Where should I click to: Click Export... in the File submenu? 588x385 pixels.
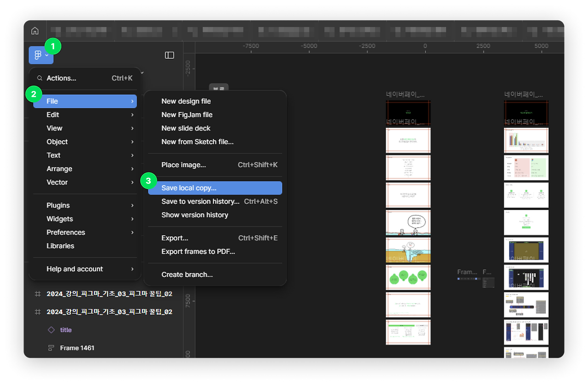(x=215, y=238)
